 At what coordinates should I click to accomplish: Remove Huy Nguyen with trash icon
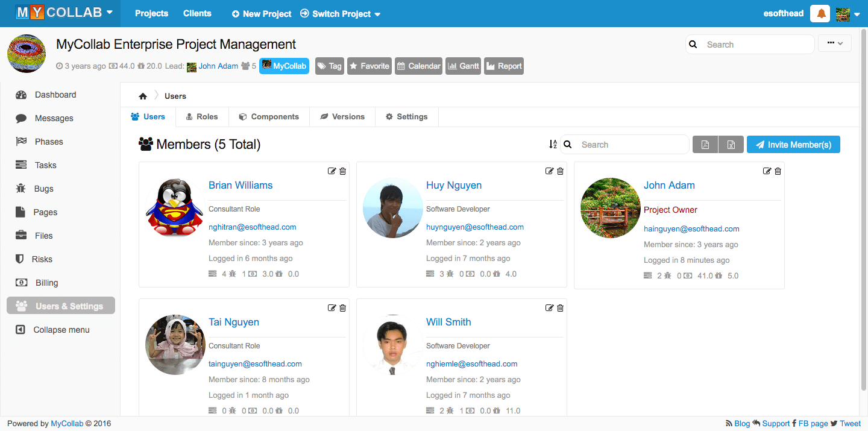point(561,171)
